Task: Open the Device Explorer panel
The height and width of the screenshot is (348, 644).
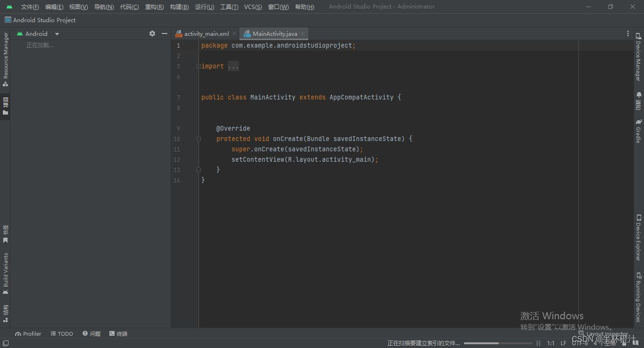Action: (638, 238)
